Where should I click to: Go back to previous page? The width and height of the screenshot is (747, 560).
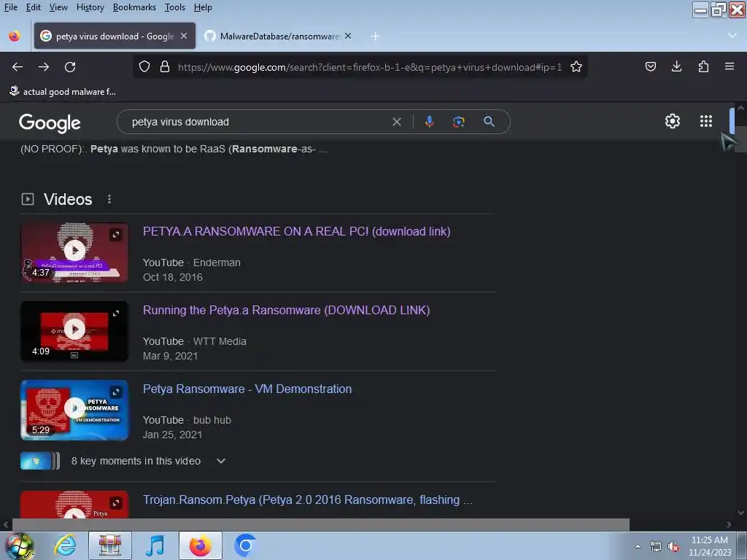pyautogui.click(x=18, y=67)
